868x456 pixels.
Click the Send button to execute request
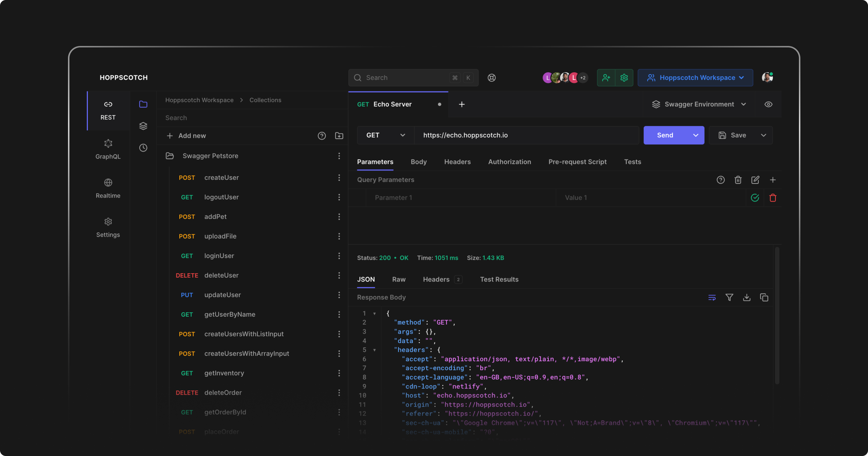click(665, 135)
